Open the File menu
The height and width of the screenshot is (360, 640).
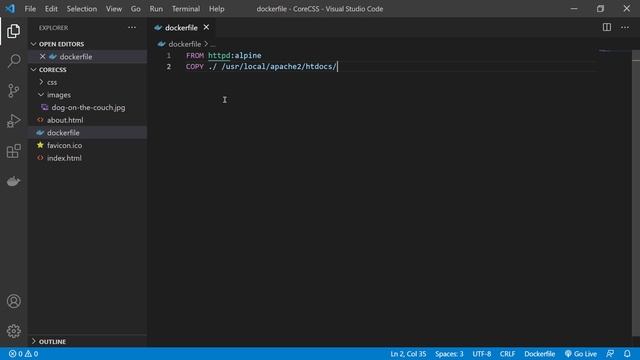coord(30,9)
